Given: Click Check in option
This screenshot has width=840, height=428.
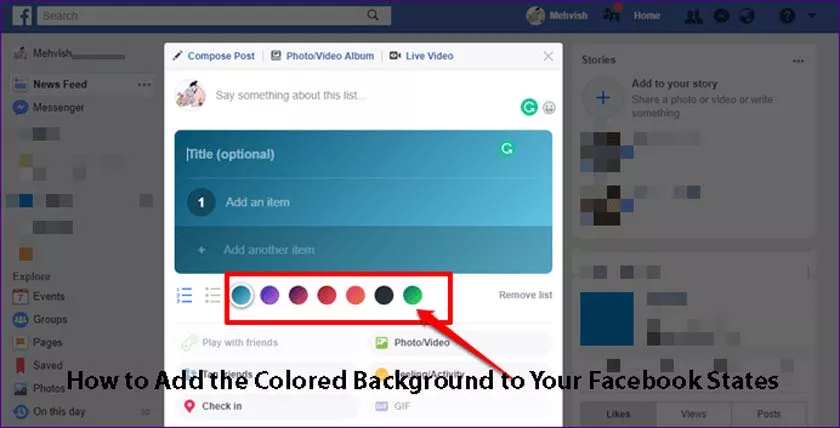Looking at the screenshot, I should click(x=267, y=406).
